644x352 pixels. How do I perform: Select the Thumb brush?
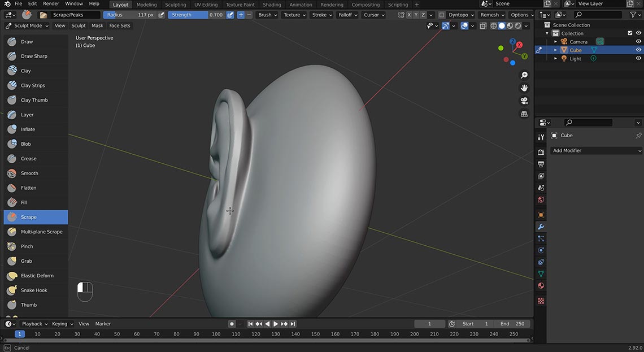36,305
